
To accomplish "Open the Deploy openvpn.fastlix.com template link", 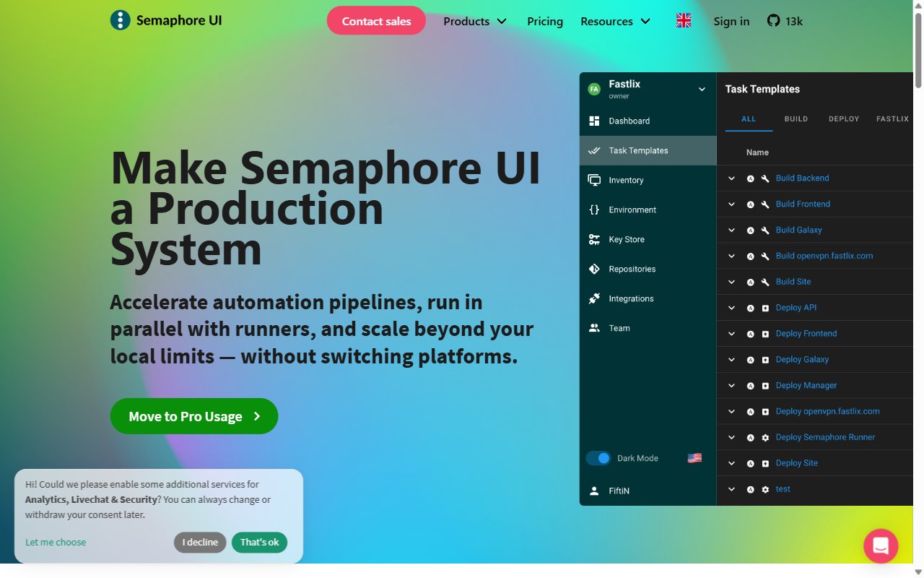I will tap(827, 411).
